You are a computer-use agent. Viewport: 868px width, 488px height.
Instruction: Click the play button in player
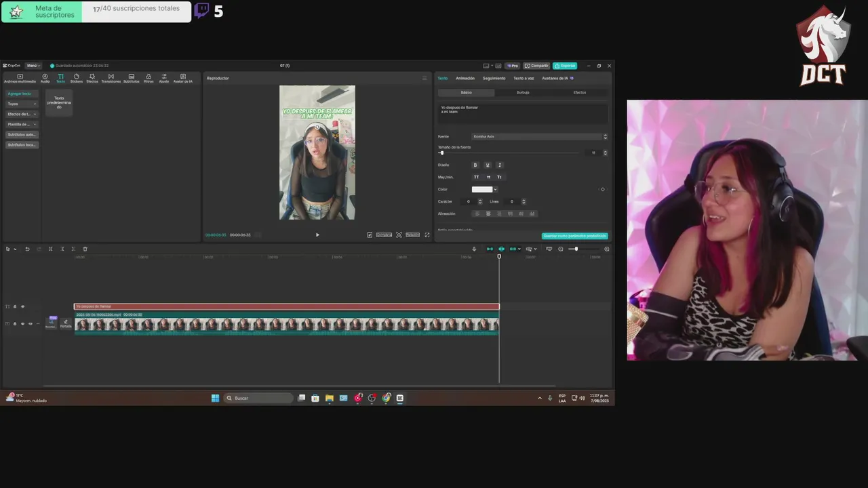317,235
